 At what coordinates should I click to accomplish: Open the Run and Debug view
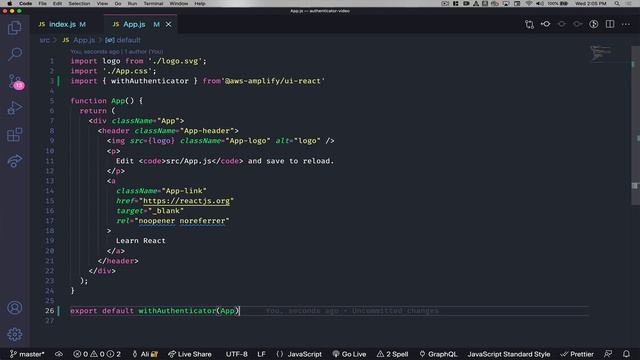(x=15, y=108)
